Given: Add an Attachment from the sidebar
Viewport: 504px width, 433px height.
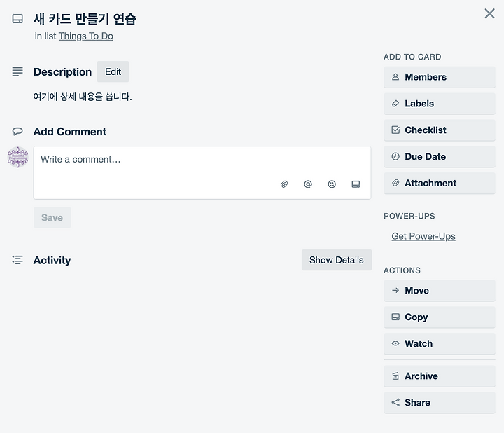Looking at the screenshot, I should click(x=440, y=183).
